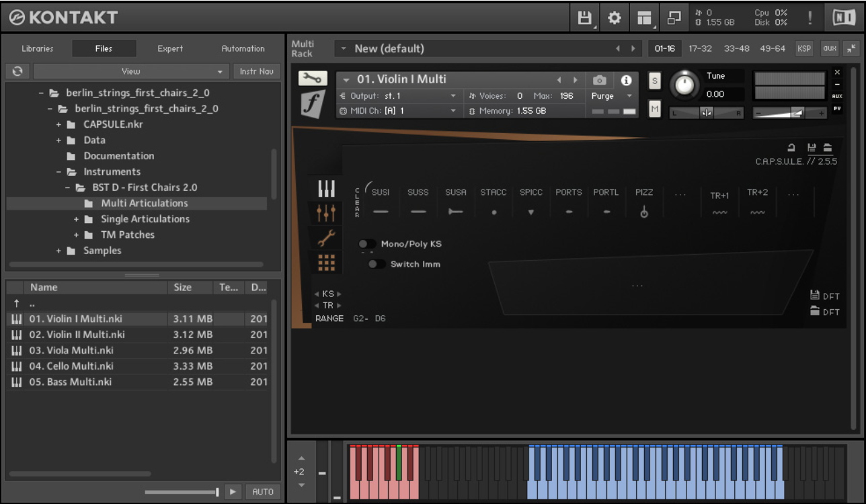Click the NI logo in the header
The width and height of the screenshot is (866, 504).
(844, 18)
